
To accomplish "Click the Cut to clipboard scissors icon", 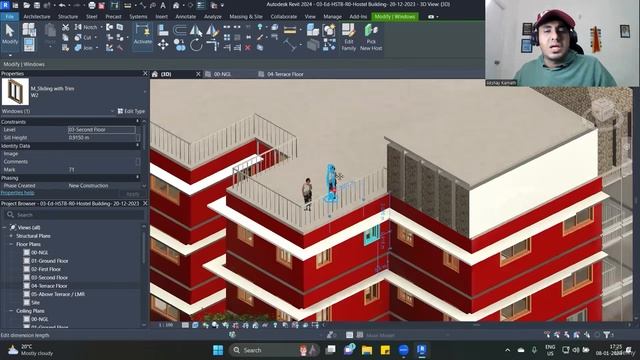I will (x=65, y=27).
